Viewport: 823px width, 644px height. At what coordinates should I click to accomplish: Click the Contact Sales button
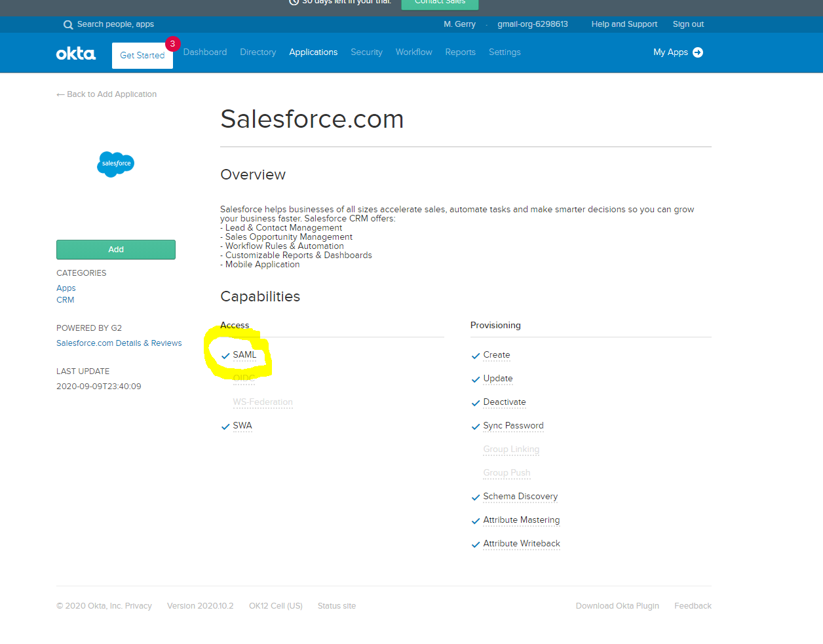pyautogui.click(x=440, y=3)
